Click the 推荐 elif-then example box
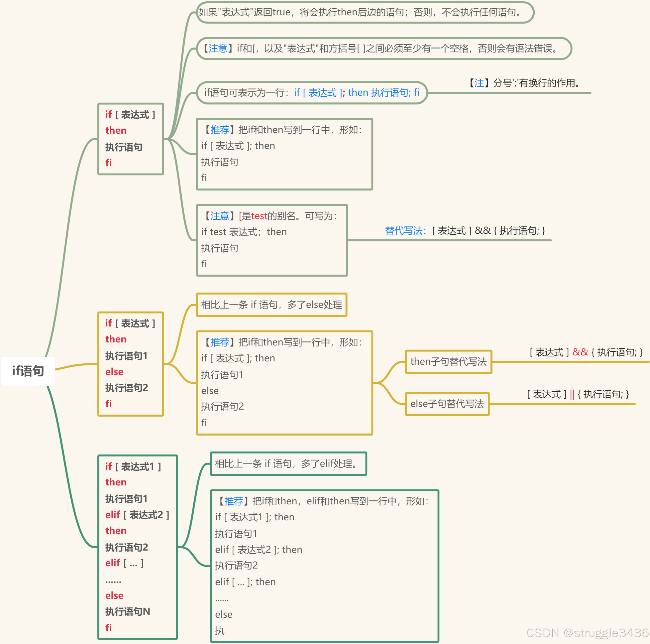Viewport: 650px width, 644px height. point(324,566)
